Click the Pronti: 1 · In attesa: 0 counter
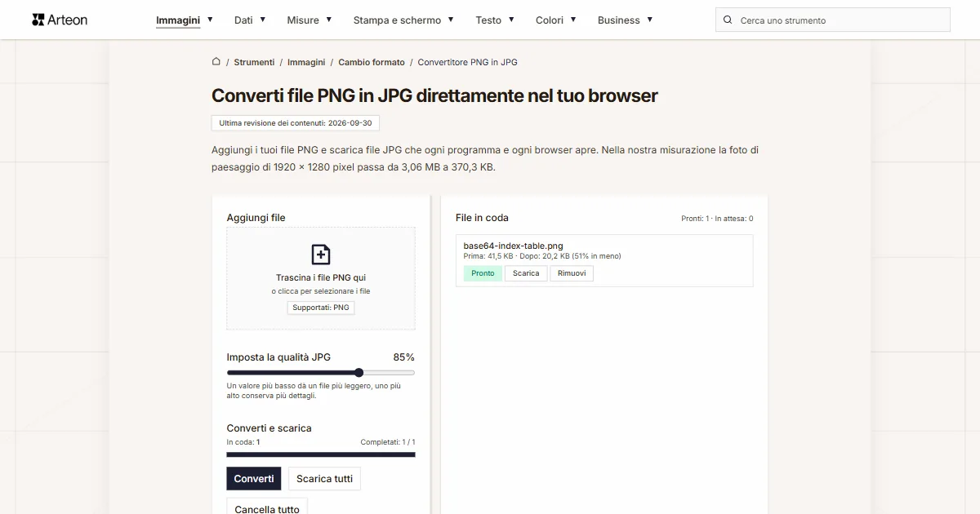 point(717,219)
